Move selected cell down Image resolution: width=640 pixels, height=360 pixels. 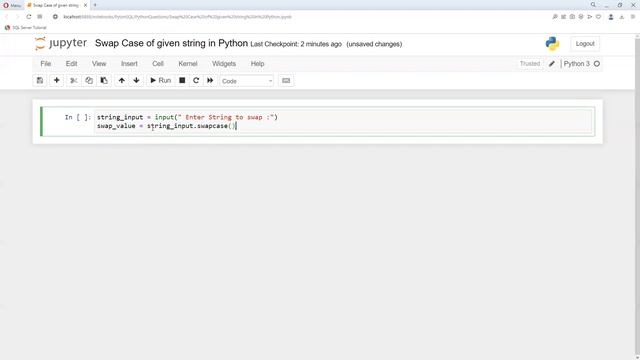[136, 80]
